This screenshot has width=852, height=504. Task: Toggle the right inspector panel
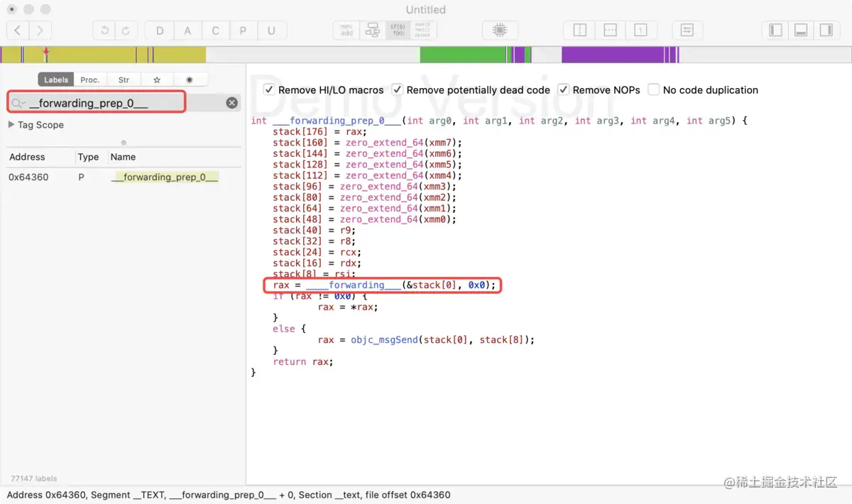pyautogui.click(x=826, y=31)
